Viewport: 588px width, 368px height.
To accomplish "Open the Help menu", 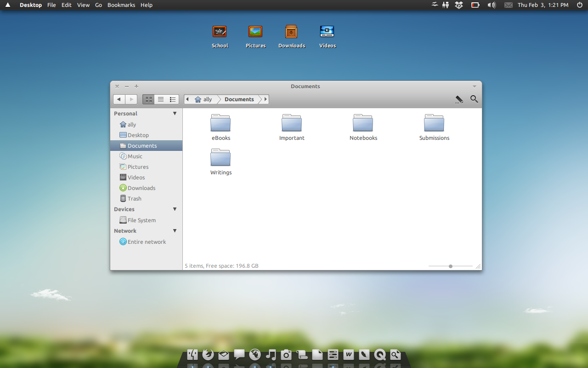I will point(147,5).
